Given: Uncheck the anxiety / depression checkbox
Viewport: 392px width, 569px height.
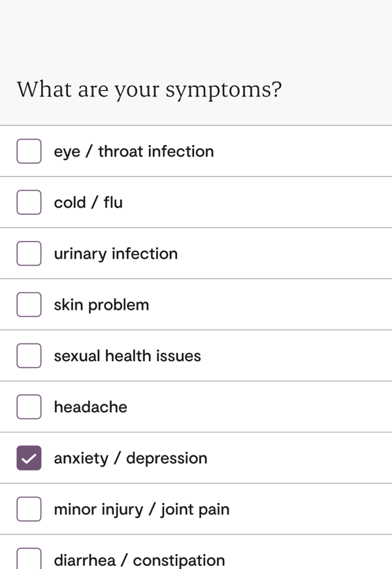Looking at the screenshot, I should 29,458.
